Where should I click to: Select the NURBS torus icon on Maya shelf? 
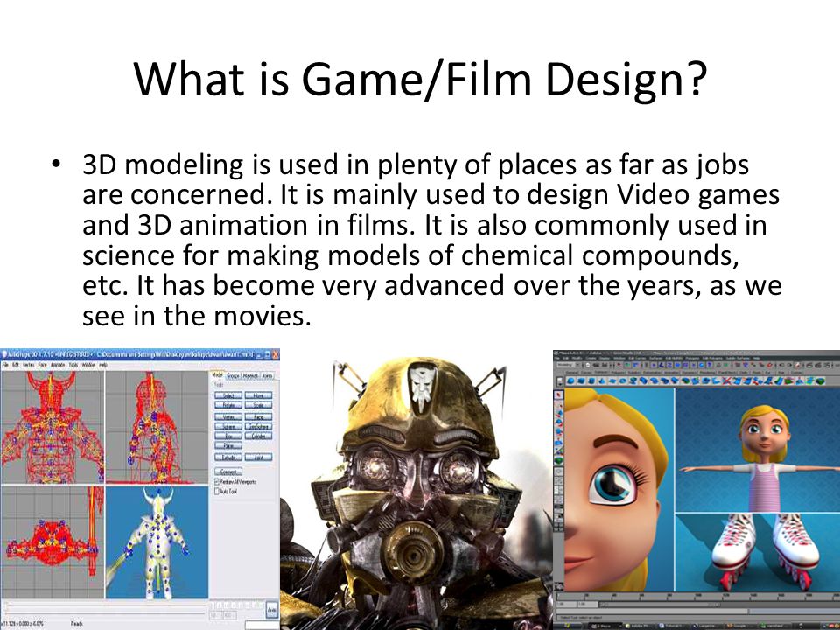(622, 381)
